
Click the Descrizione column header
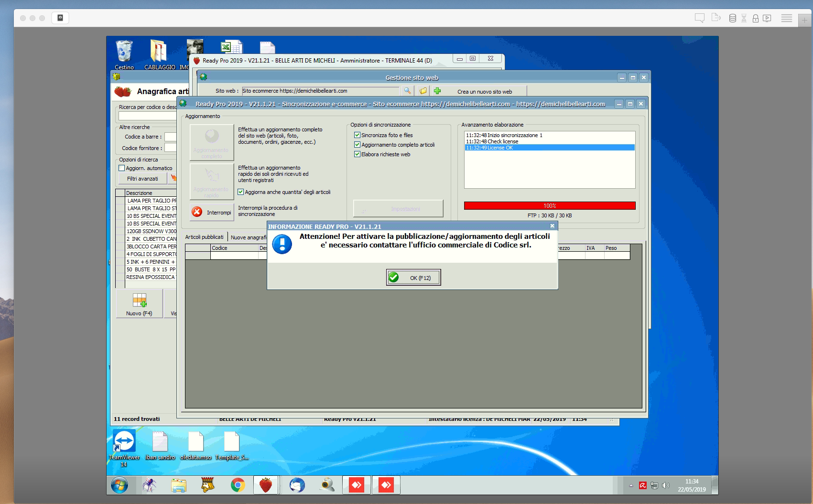151,193
